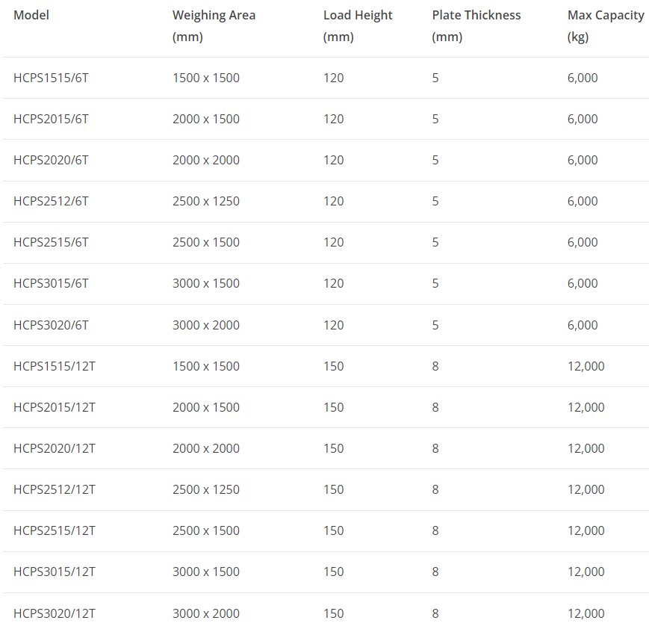Click the HCPS2015/6T model name

point(51,119)
